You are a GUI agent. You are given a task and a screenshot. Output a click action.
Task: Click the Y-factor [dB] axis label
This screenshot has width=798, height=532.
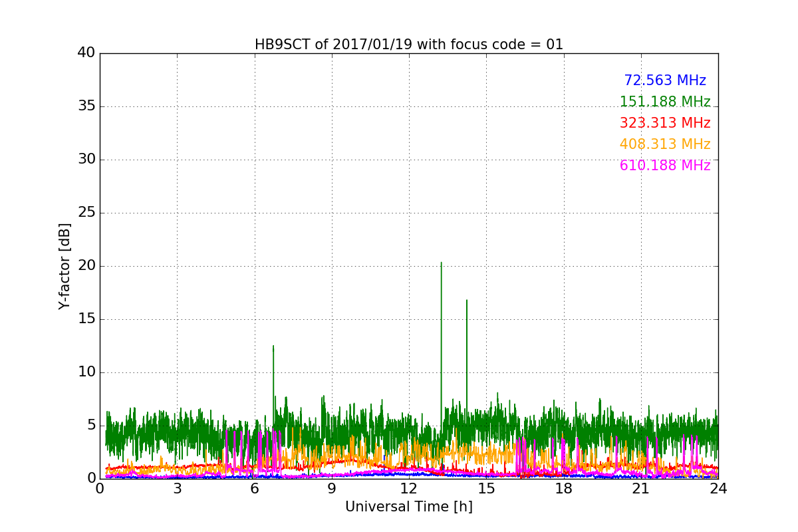pyautogui.click(x=65, y=266)
